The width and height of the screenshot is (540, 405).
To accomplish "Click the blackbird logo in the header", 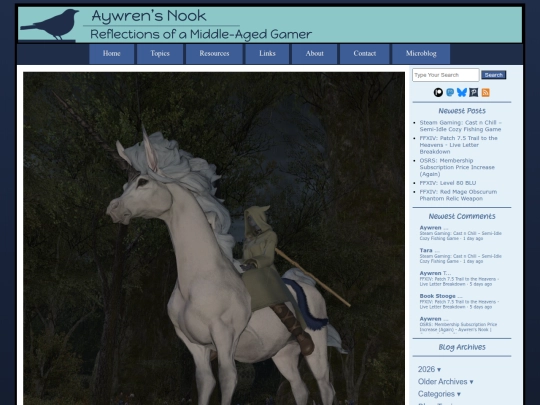I will [50, 24].
